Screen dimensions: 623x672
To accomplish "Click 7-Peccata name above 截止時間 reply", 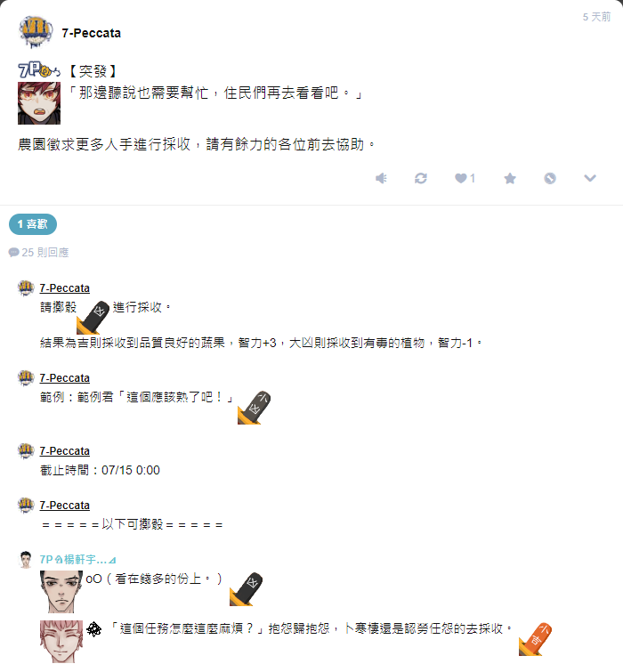I will [65, 451].
